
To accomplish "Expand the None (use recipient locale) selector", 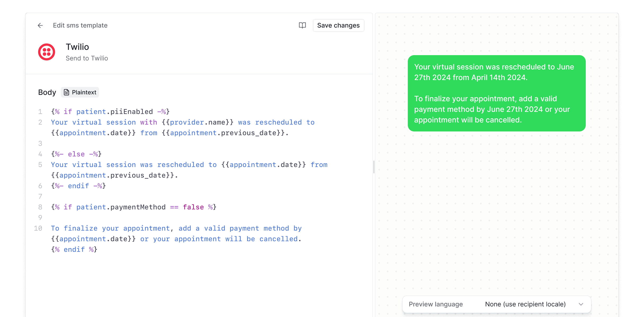I will [x=525, y=304].
